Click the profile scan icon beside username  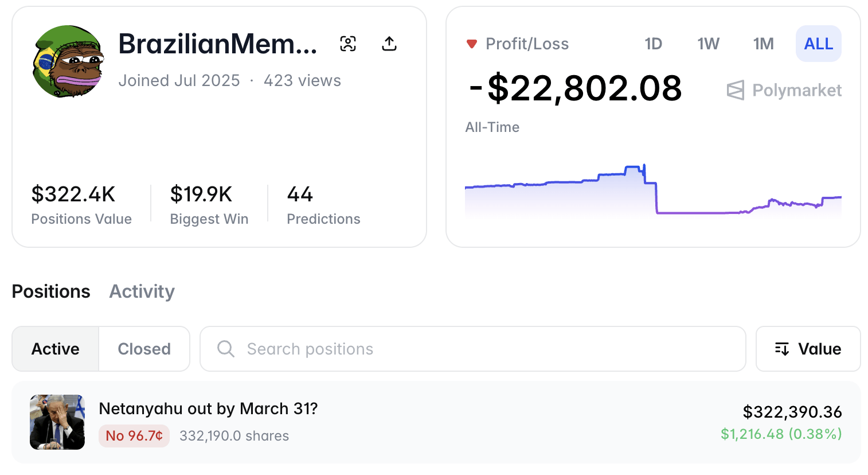348,44
